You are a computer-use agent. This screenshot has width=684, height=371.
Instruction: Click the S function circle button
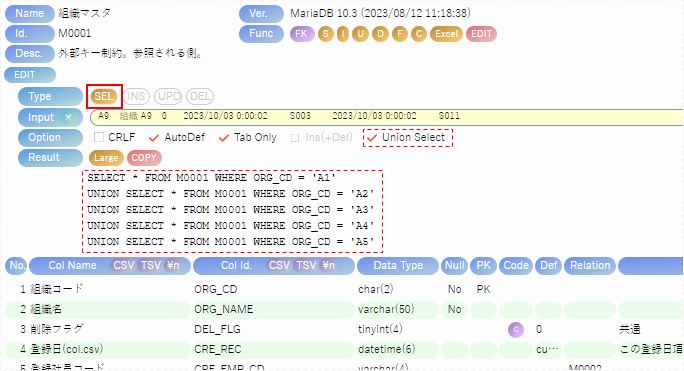click(x=325, y=34)
